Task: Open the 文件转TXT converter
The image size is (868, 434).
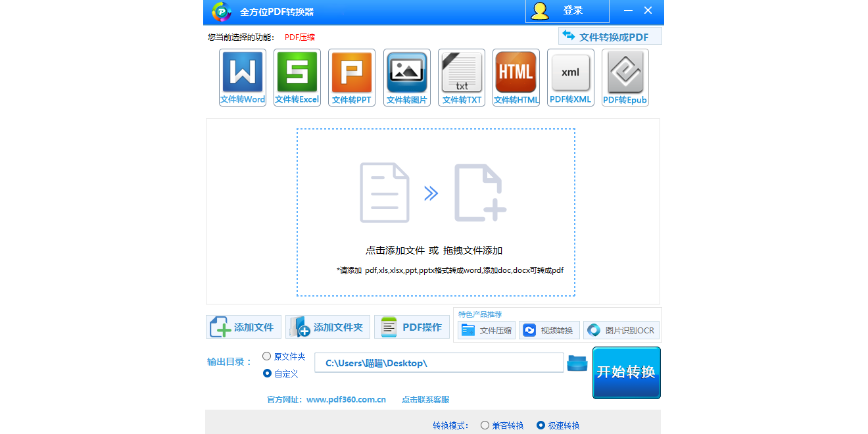Action: pos(461,76)
